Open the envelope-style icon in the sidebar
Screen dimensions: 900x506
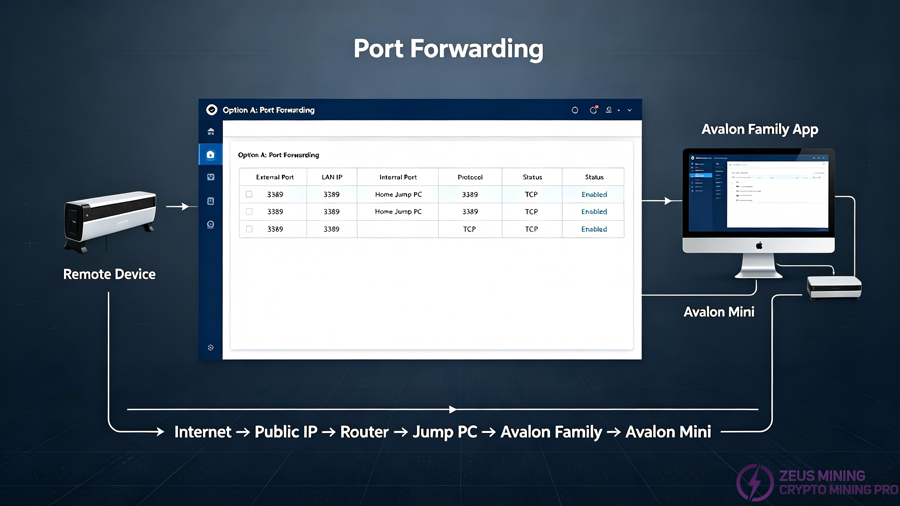[211, 177]
